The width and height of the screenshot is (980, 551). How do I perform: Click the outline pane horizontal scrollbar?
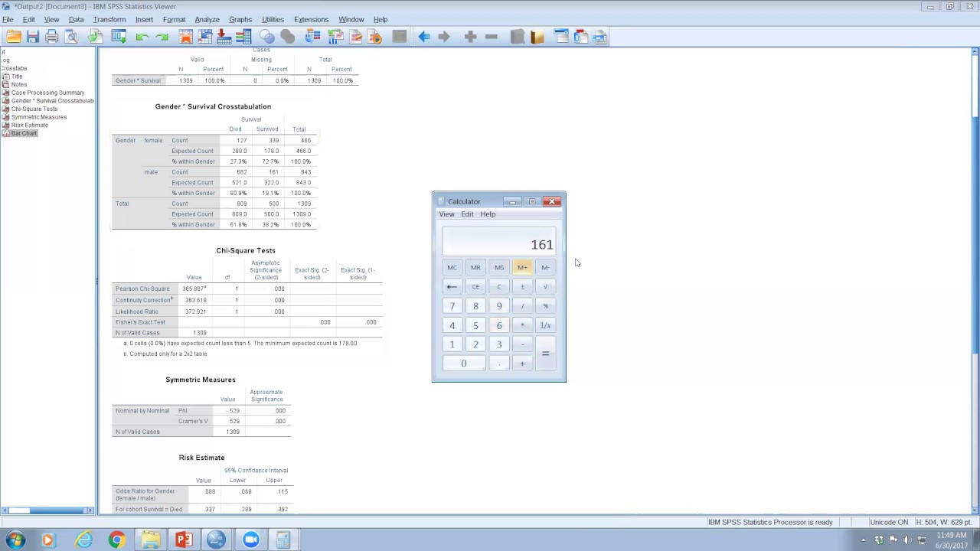[47, 510]
